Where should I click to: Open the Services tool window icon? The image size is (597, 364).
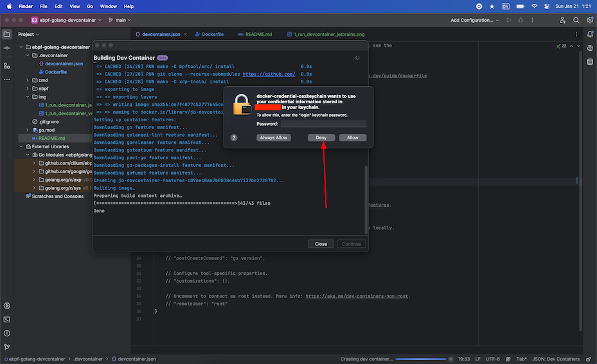click(x=7, y=306)
